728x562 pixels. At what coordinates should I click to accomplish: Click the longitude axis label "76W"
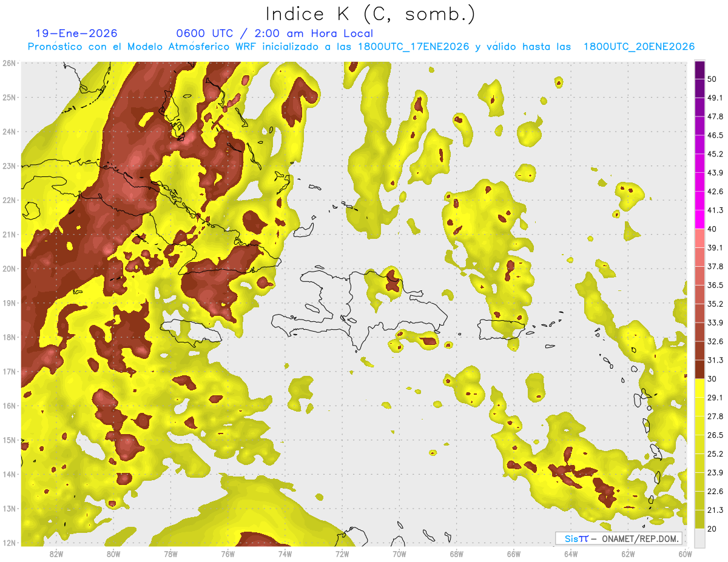click(227, 554)
